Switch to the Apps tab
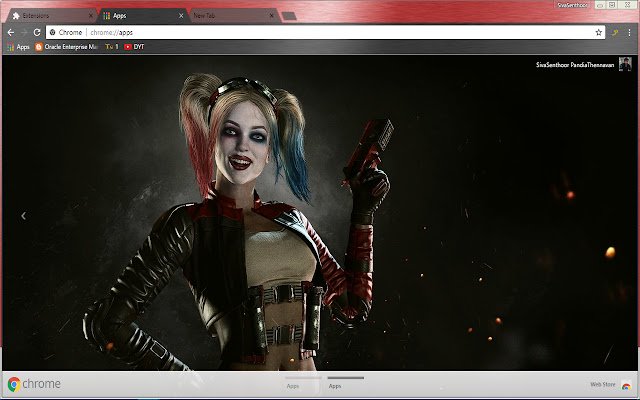This screenshot has height=400, width=640. pyautogui.click(x=142, y=16)
